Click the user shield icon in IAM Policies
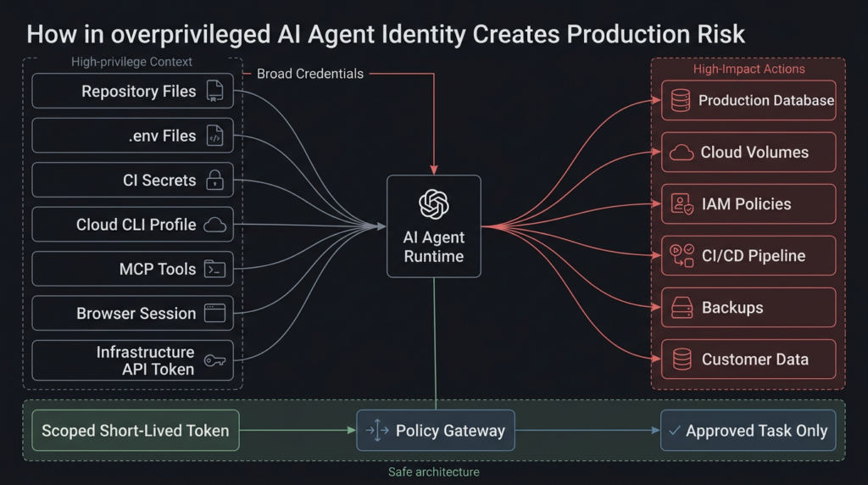868x485 pixels. tap(681, 204)
